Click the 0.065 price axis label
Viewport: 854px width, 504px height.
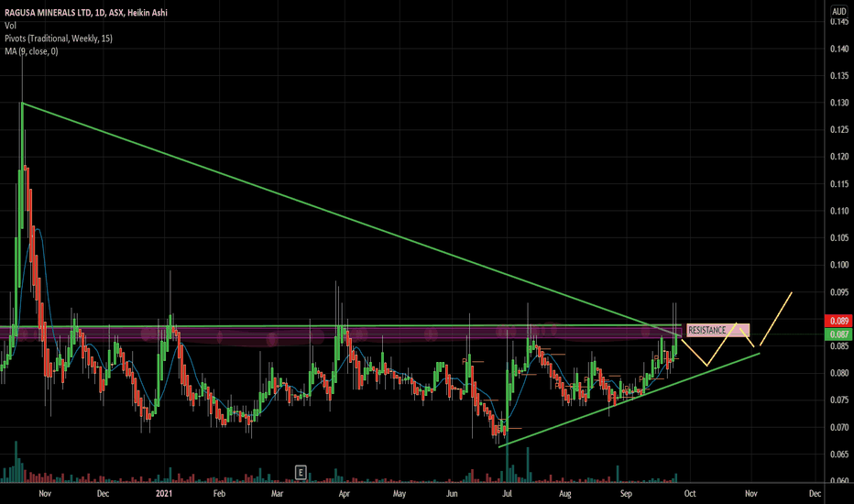[x=838, y=454]
